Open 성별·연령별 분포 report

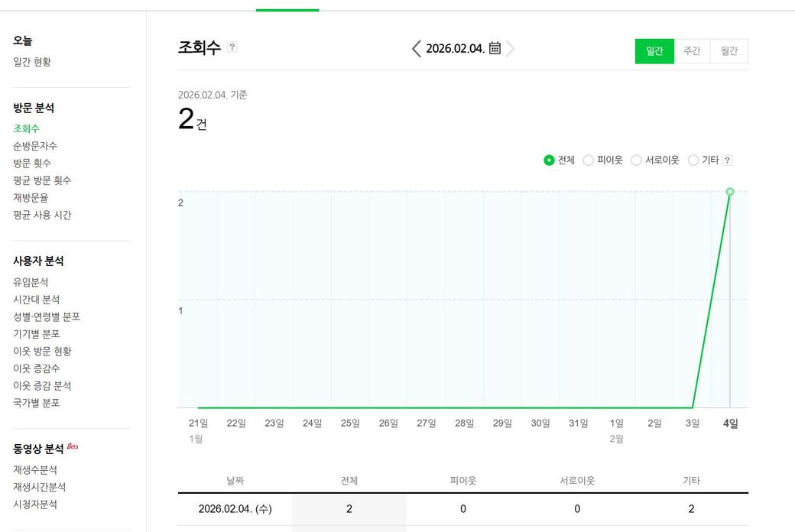click(47, 316)
